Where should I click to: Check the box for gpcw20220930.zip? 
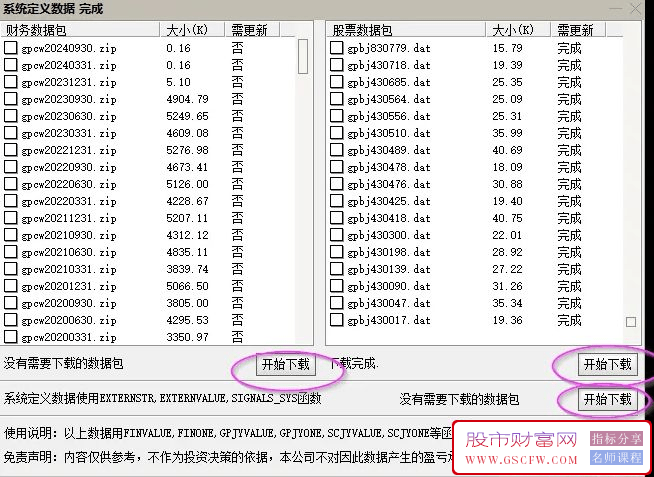click(x=11, y=167)
